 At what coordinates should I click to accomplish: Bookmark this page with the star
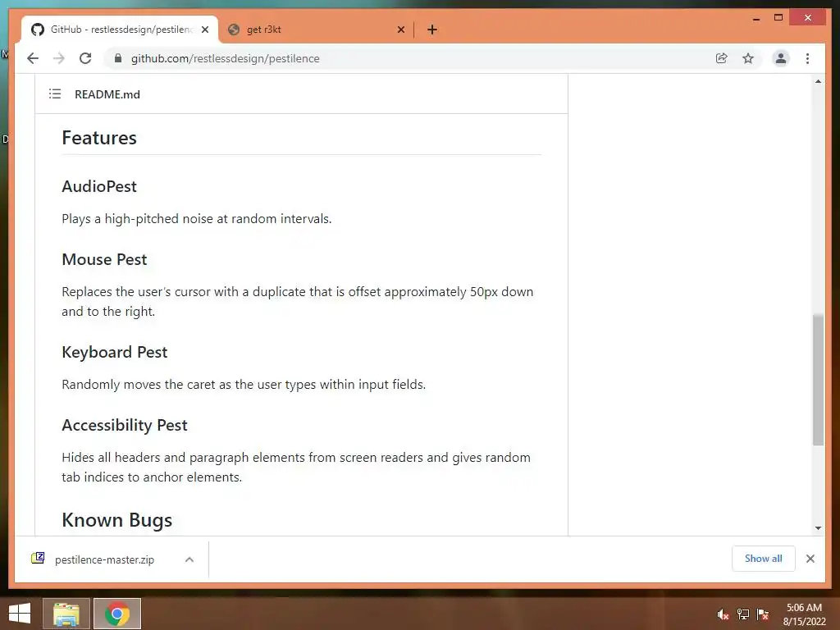point(748,58)
